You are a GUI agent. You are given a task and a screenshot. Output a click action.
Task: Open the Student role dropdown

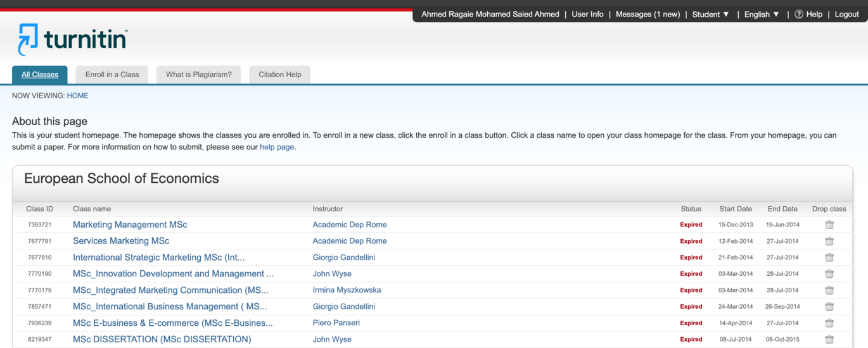(x=711, y=14)
